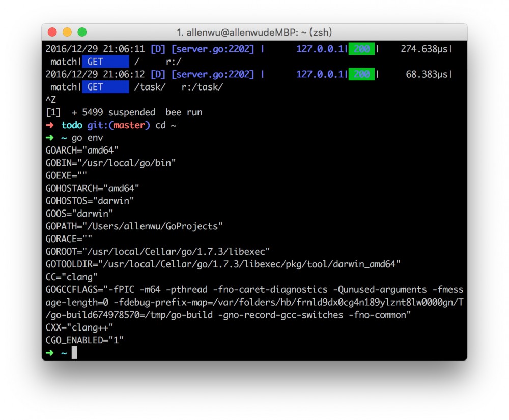509x420 pixels.
Task: Click the red close window button
Action: coord(52,32)
